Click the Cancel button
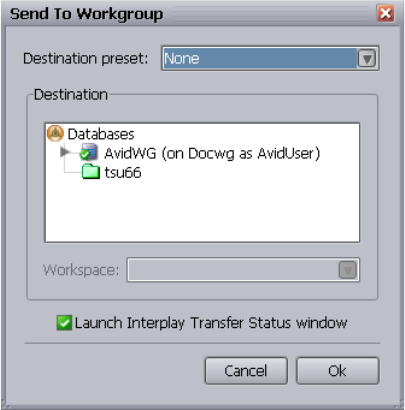Image resolution: width=405 pixels, height=410 pixels. pos(246,371)
